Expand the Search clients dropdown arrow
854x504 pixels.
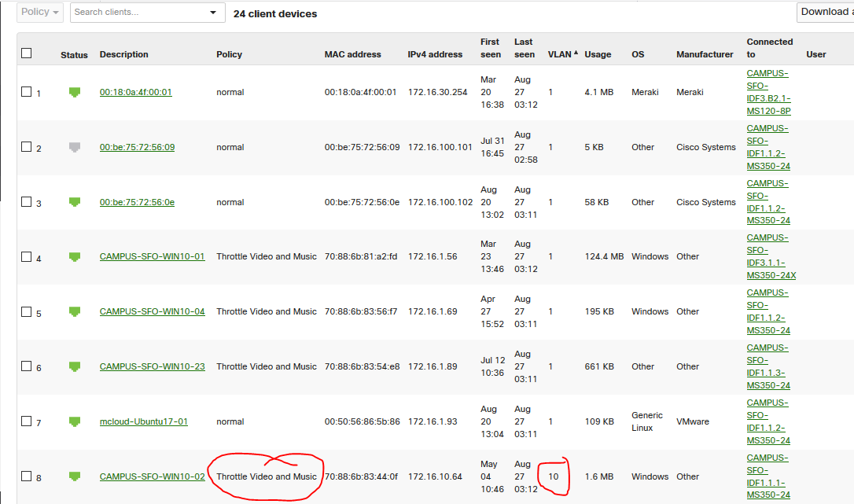click(213, 13)
